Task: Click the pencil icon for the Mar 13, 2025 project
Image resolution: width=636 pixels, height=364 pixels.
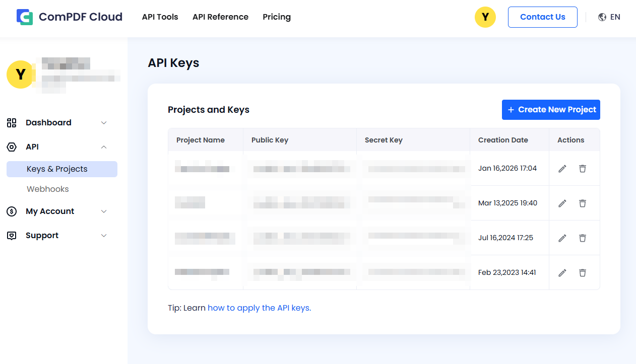Action: click(562, 203)
